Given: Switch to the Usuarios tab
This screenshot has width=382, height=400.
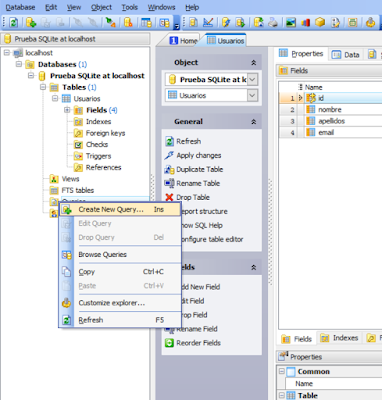Looking at the screenshot, I should (226, 41).
